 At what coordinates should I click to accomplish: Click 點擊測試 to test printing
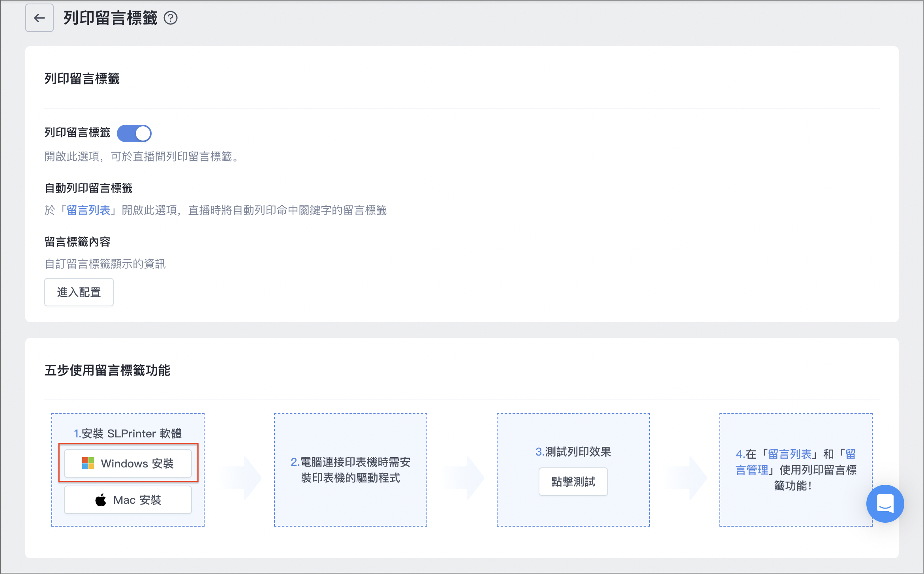[573, 482]
